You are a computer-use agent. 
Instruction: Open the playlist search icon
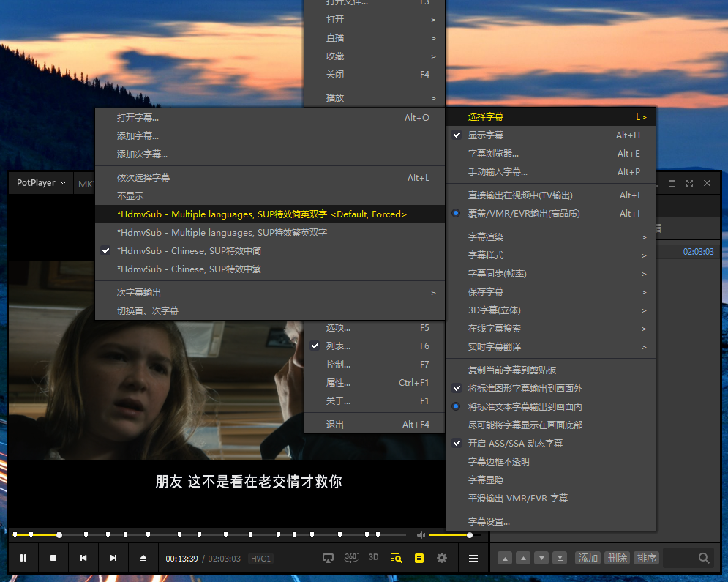point(397,558)
